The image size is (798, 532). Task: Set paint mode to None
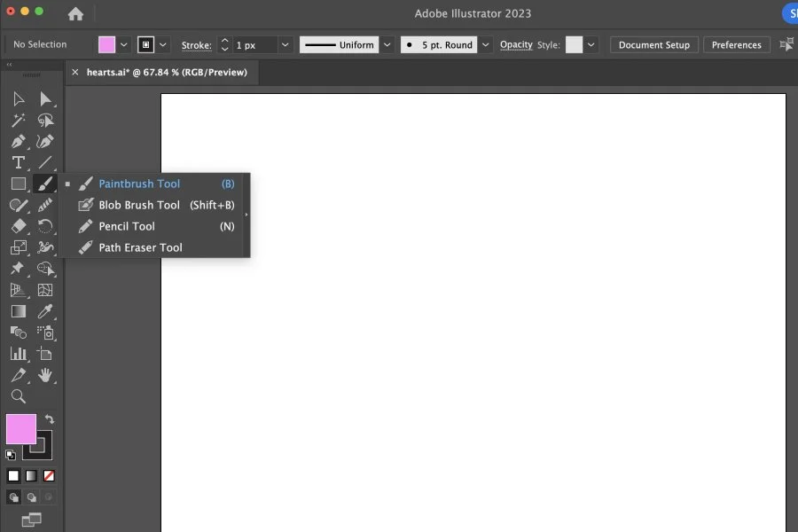pos(49,475)
